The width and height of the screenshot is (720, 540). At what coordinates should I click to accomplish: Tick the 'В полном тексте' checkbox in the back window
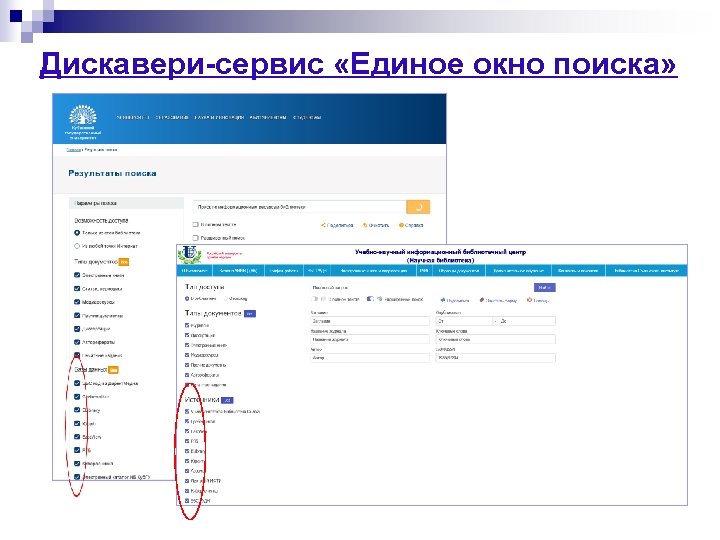(195, 225)
